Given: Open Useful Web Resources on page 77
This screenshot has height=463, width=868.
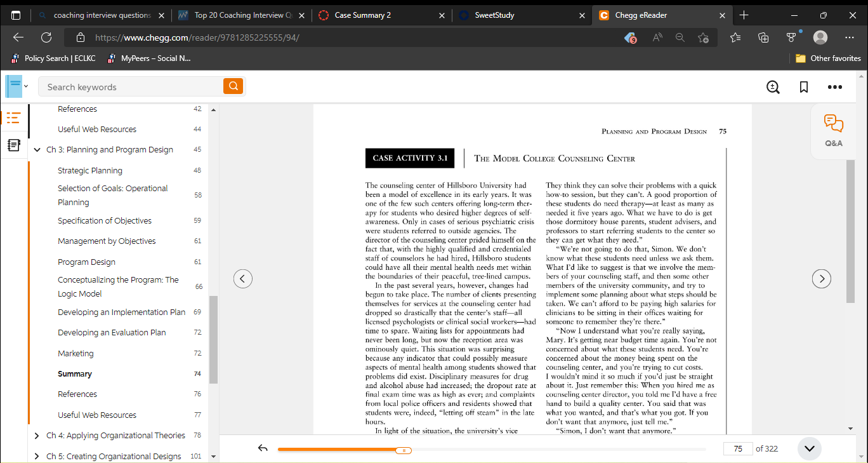Looking at the screenshot, I should tap(97, 415).
